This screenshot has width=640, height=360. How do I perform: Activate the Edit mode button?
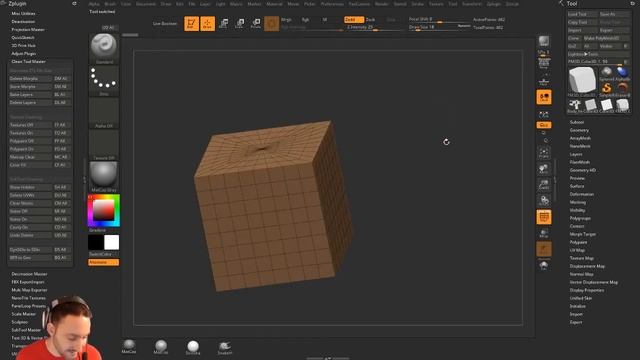pyautogui.click(x=191, y=24)
